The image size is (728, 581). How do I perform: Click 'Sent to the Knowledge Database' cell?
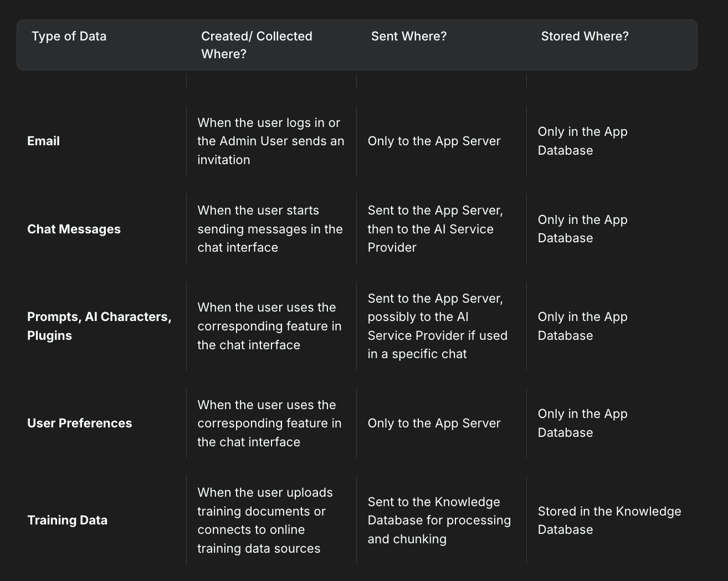click(x=439, y=520)
